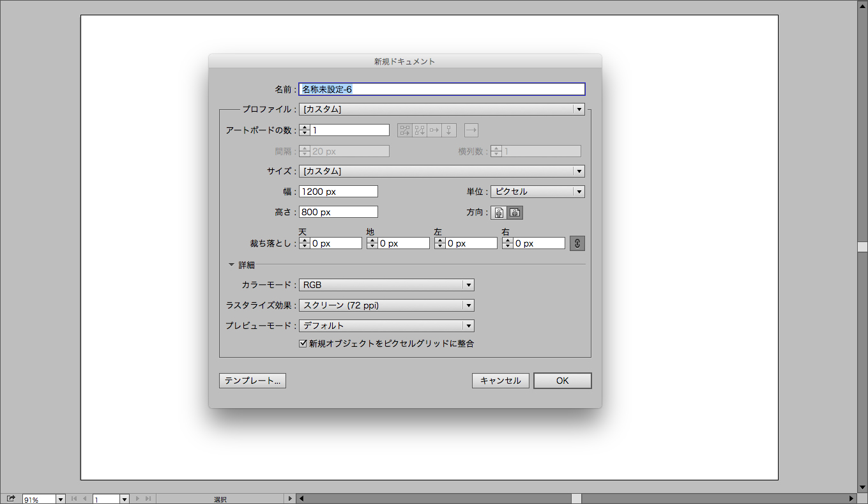Set landscape orientation icon

515,213
